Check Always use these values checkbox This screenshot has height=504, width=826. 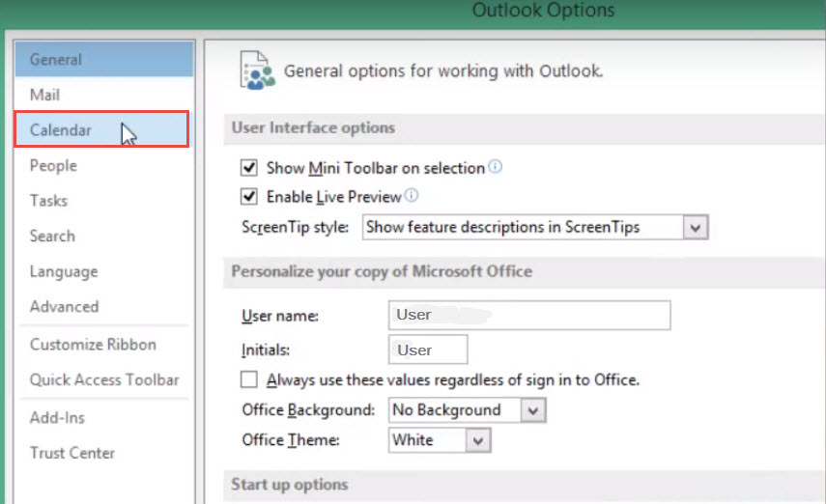[249, 379]
